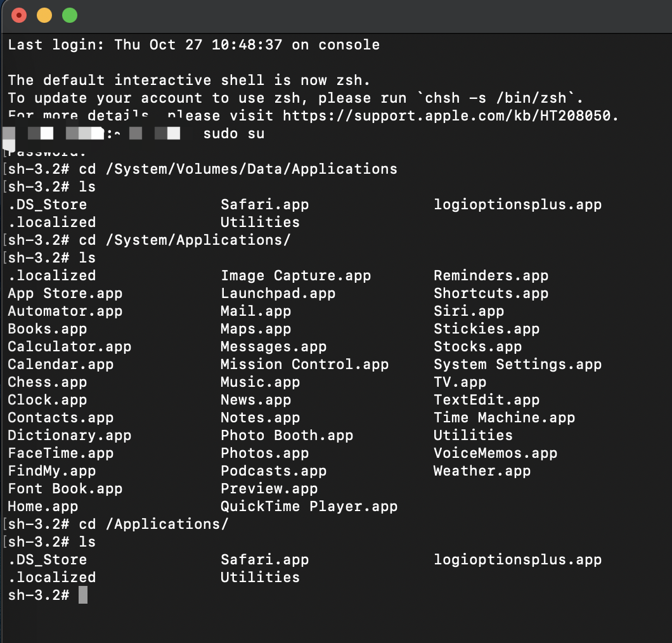Click "Time Machine.app" in the ls output

tap(504, 418)
